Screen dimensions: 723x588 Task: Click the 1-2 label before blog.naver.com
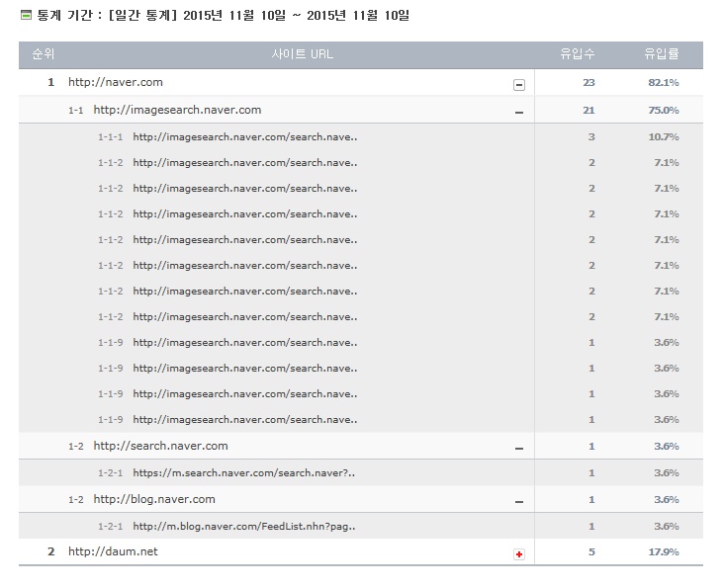coord(75,500)
